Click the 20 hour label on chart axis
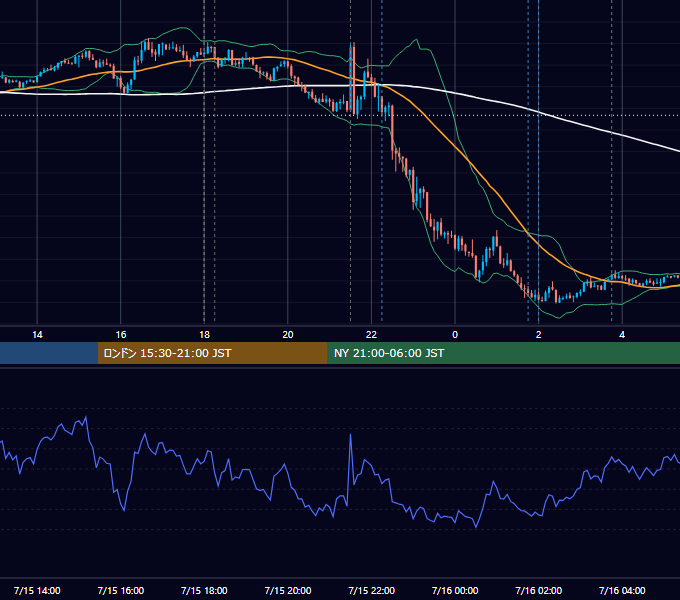This screenshot has width=680, height=600. (x=288, y=335)
